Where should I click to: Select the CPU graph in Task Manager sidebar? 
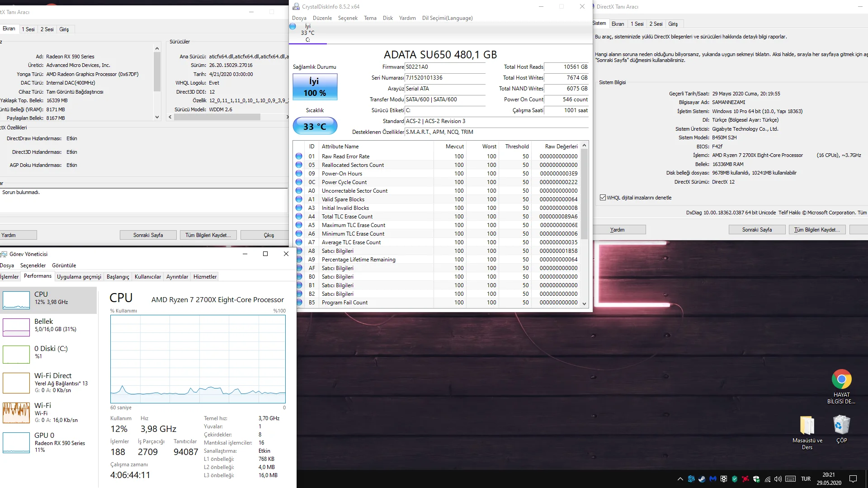click(49, 300)
